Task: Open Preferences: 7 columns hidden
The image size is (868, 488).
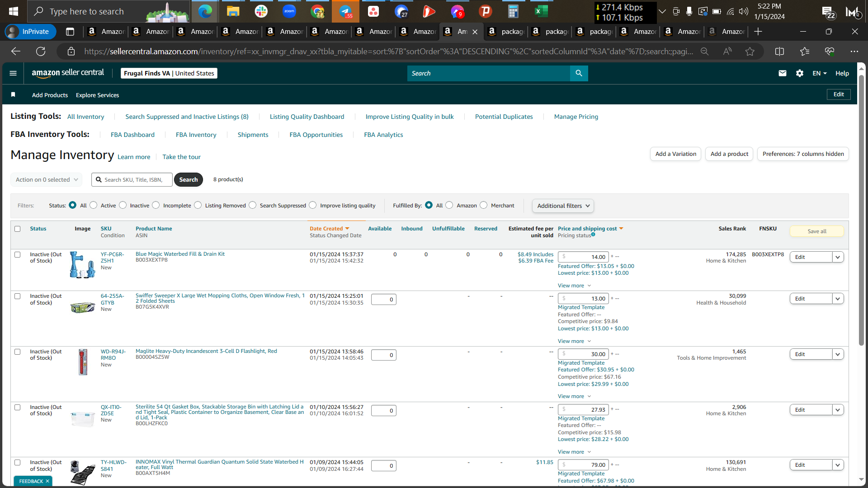Action: [803, 154]
